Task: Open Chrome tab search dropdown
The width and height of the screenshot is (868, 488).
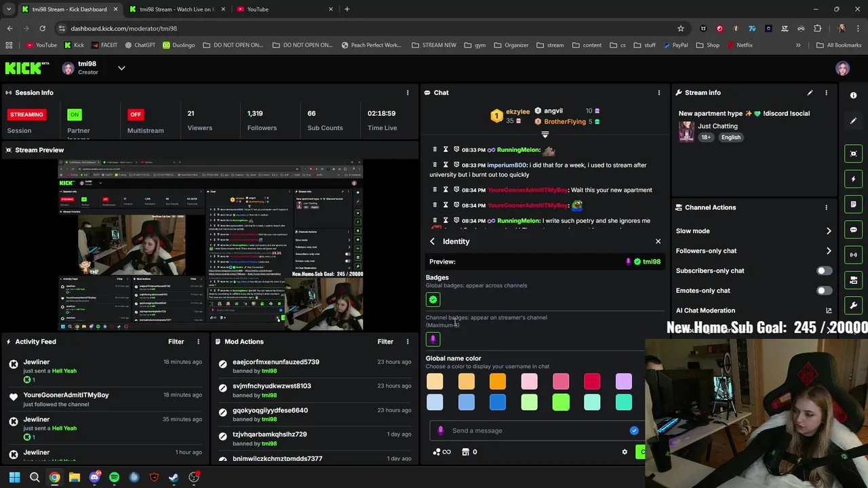Action: [9, 9]
